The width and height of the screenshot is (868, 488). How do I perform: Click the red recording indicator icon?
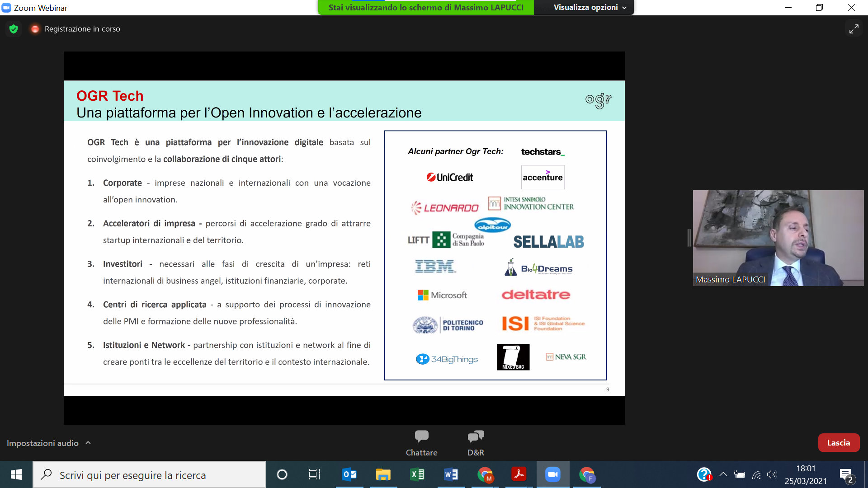[35, 29]
